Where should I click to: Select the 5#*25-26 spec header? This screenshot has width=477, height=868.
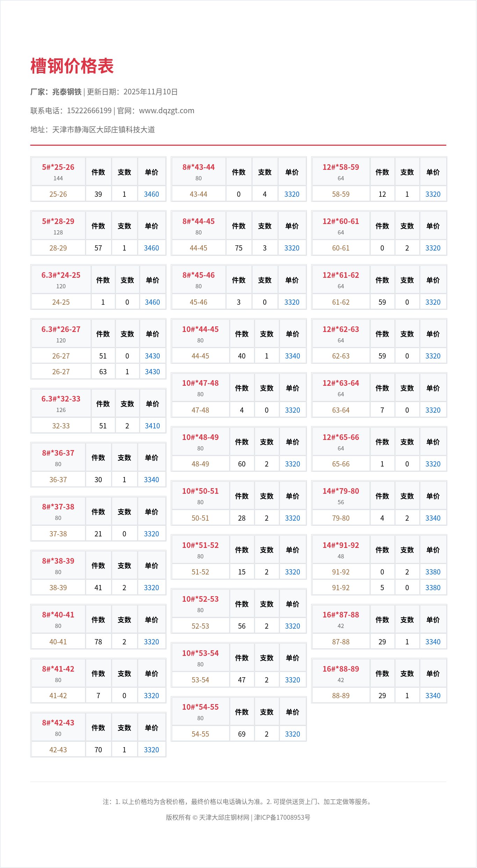click(58, 167)
